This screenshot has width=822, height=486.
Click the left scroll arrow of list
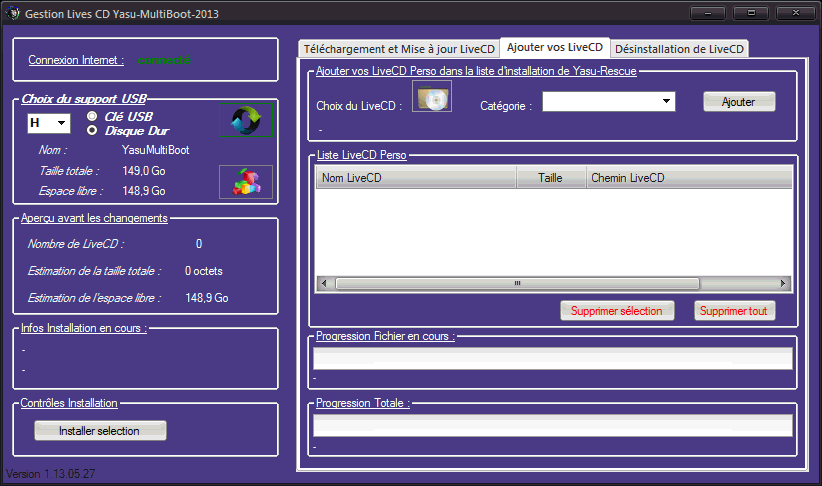pyautogui.click(x=324, y=283)
